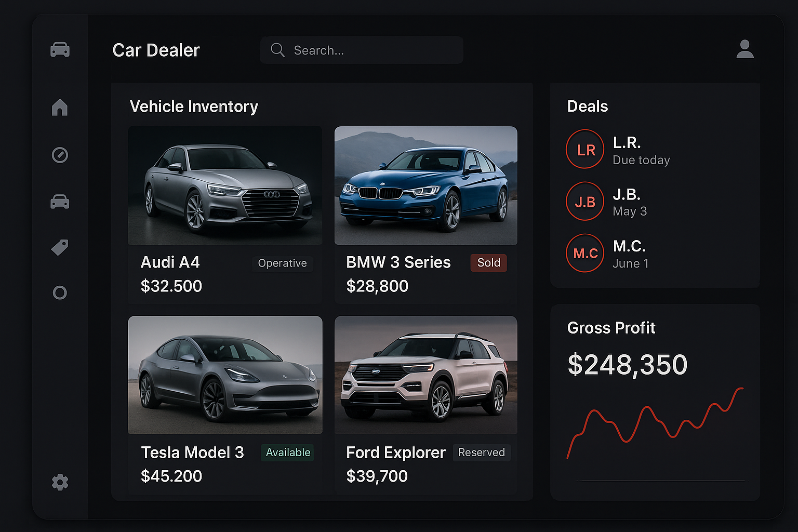The height and width of the screenshot is (532, 798).
Task: Click the red profit trend line chart
Action: click(x=655, y=423)
